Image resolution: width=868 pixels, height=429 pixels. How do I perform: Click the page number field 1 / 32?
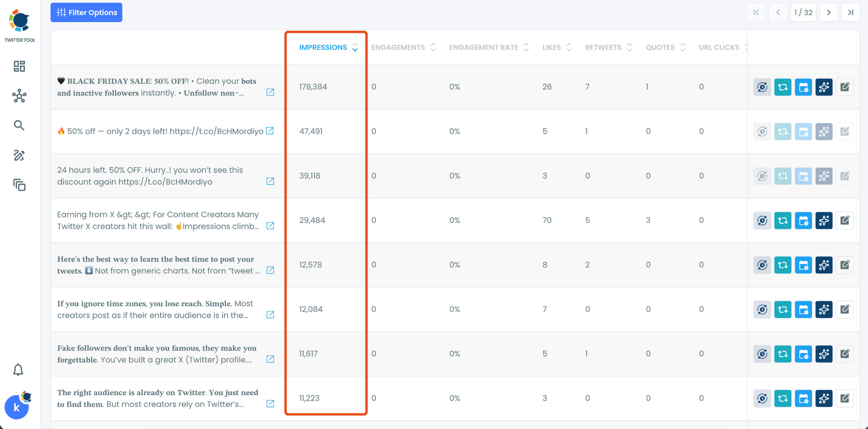(803, 13)
